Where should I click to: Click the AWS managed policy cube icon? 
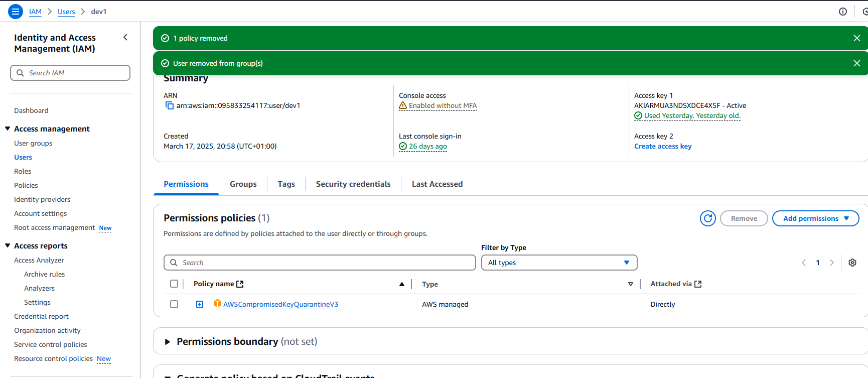click(217, 303)
